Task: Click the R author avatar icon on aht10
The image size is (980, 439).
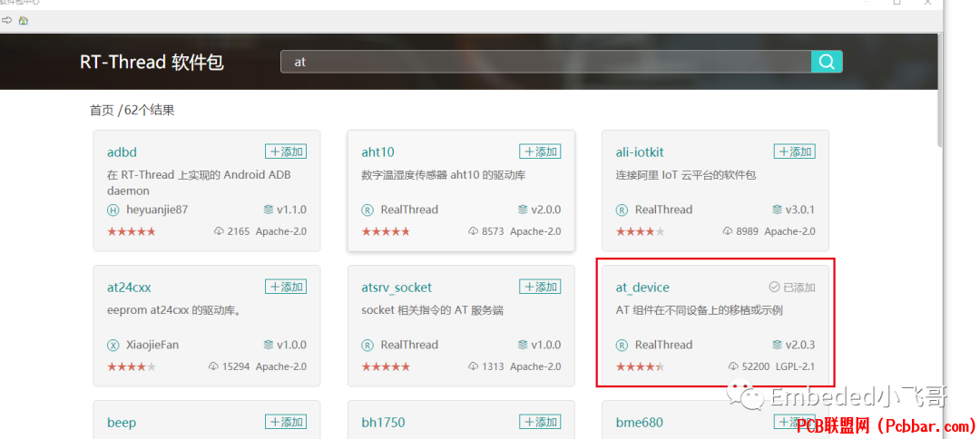Action: coord(367,210)
